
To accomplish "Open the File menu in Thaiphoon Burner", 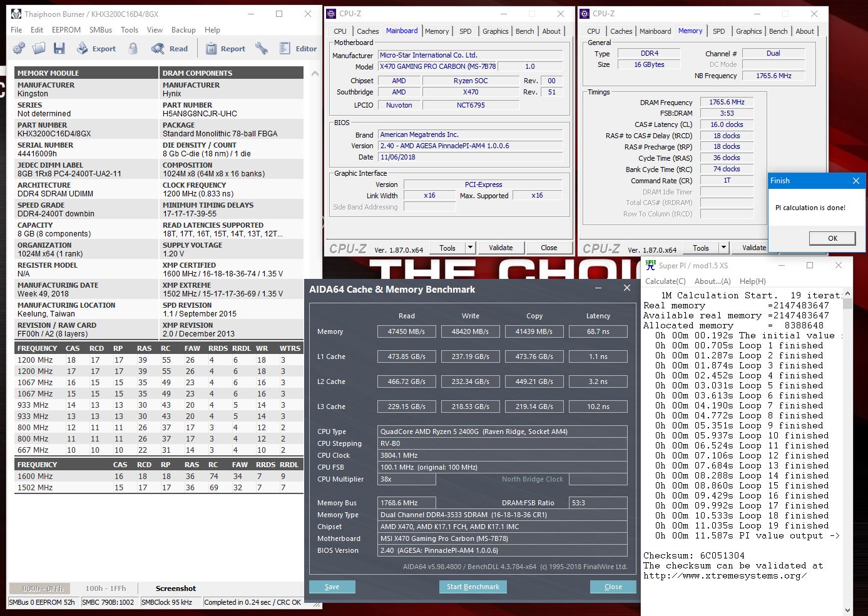I will click(x=16, y=29).
